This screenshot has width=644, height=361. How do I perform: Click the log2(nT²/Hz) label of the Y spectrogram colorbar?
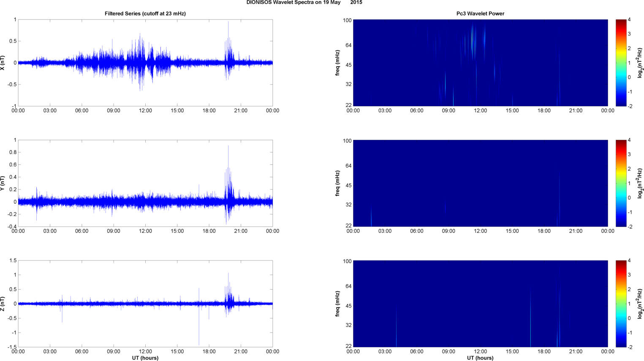click(640, 183)
